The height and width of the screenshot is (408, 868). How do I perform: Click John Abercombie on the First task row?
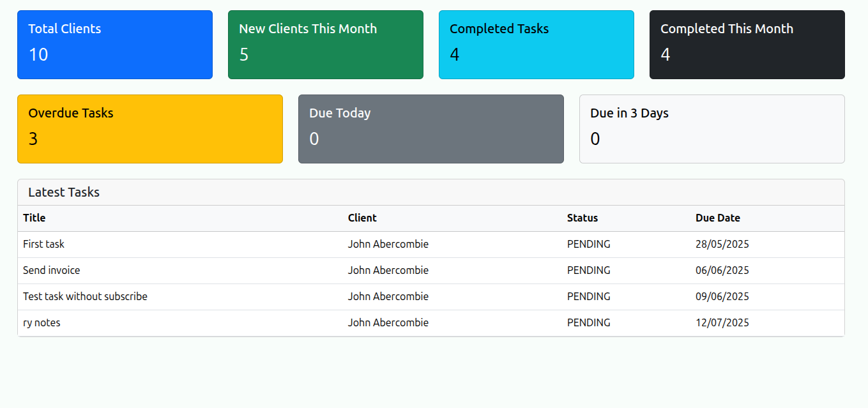point(388,244)
